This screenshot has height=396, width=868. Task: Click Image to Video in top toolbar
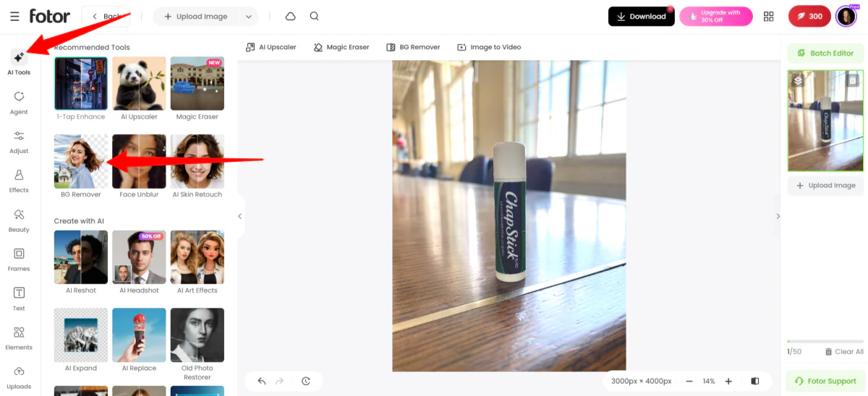pos(489,47)
